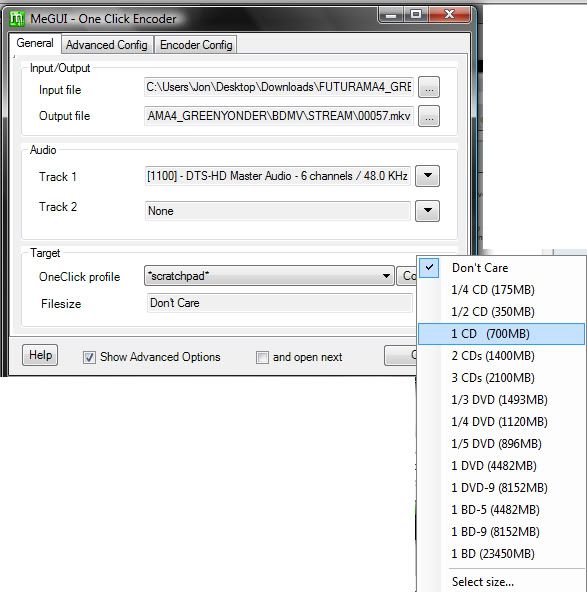Screen dimensions: 587x592
Task: Click the Filesize Don't Care field
Action: pos(279,303)
